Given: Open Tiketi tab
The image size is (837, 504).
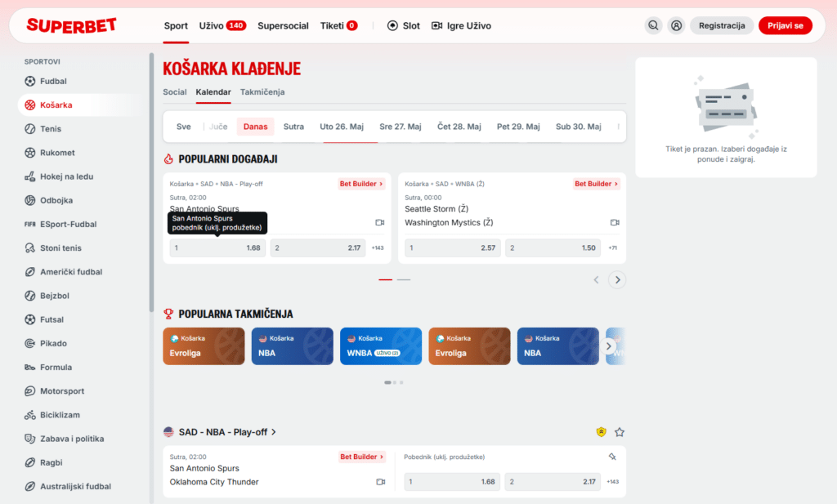Looking at the screenshot, I should coord(339,25).
